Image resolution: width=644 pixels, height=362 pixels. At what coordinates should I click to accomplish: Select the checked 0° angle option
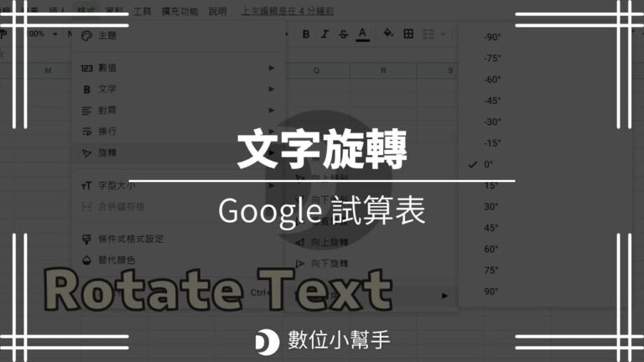coord(487,164)
